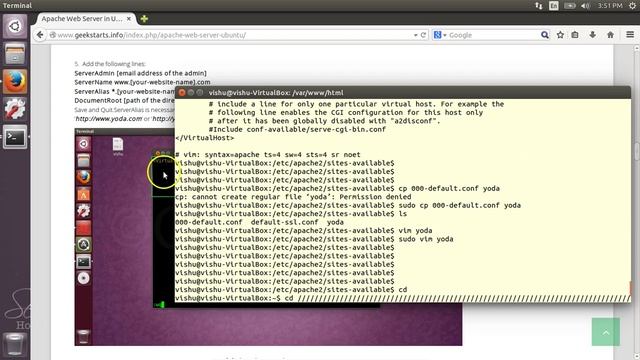This screenshot has width=640, height=360.
Task: Minimize the terminal window
Action: click(x=191, y=93)
